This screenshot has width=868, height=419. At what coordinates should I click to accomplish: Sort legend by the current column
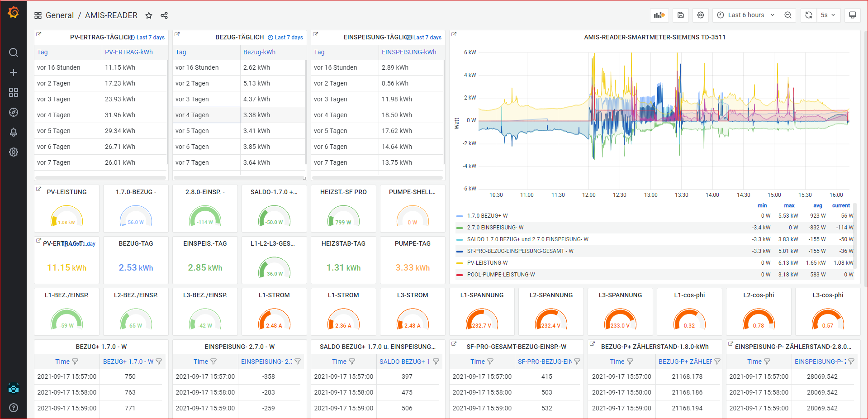[841, 205]
